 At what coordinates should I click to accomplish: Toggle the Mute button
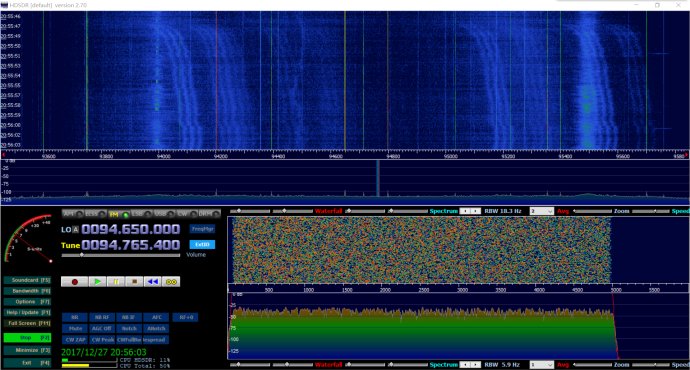click(75, 329)
